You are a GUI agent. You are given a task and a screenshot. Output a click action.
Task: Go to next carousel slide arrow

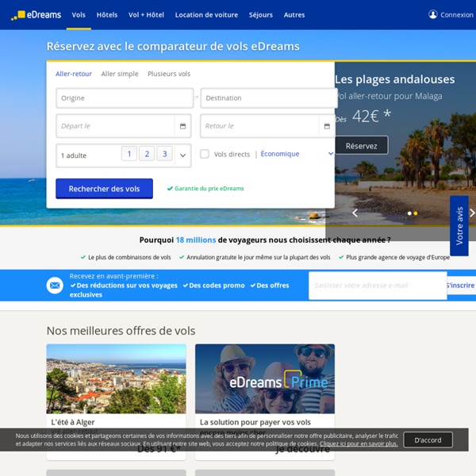coord(472,213)
